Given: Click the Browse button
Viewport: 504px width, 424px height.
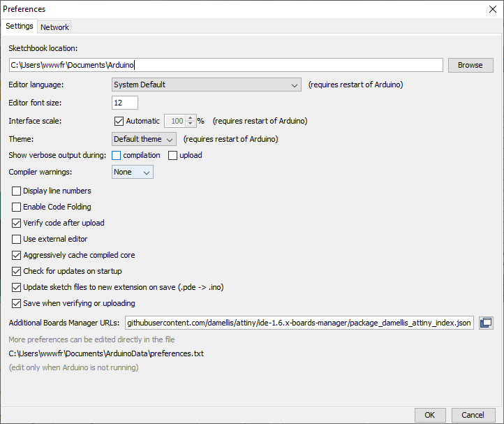Looking at the screenshot, I should (x=470, y=65).
